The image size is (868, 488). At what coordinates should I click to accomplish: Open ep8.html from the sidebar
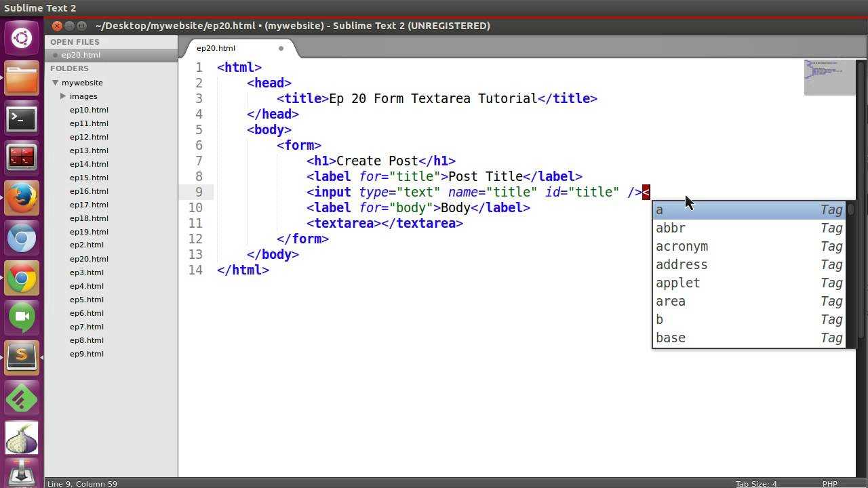pyautogui.click(x=87, y=340)
